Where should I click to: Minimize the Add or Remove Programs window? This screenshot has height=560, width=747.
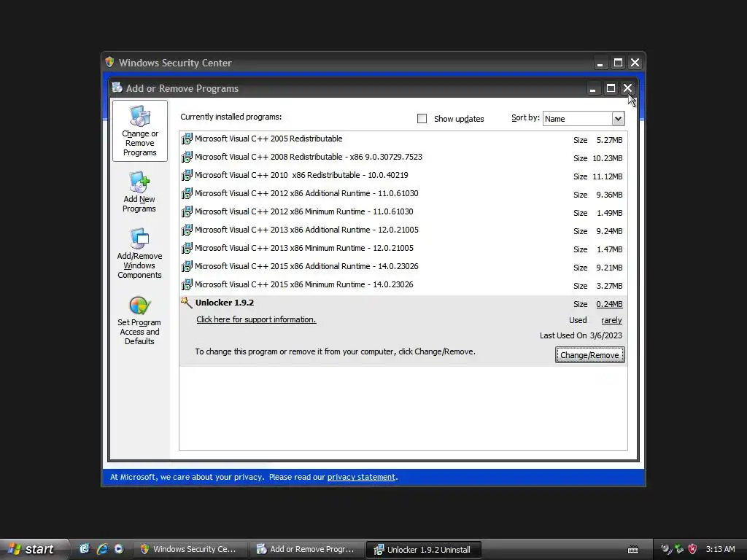[x=593, y=88]
